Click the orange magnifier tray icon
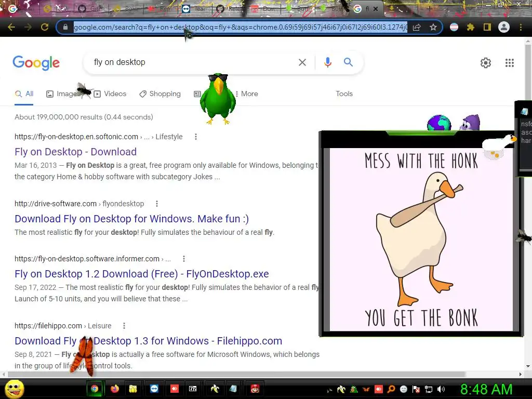Viewport: 532px width, 399px height. click(x=391, y=390)
